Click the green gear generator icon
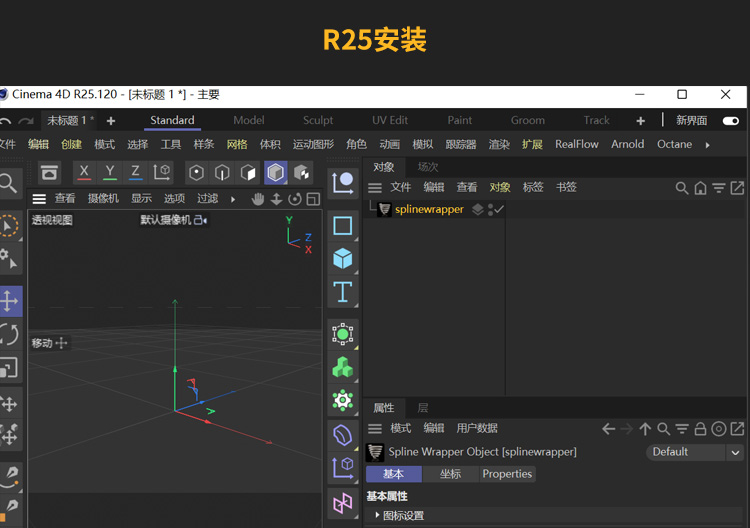 343,400
